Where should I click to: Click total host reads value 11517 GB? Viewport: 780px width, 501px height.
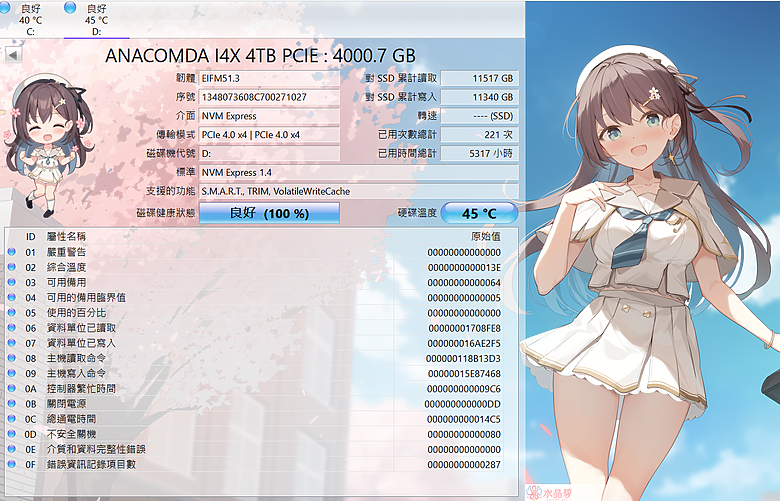click(480, 78)
